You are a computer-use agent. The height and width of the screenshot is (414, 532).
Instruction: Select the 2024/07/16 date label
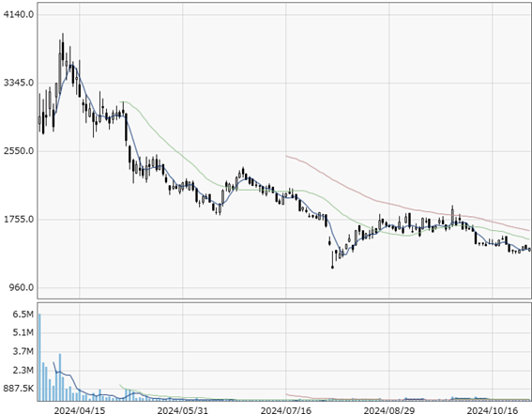tap(285, 410)
